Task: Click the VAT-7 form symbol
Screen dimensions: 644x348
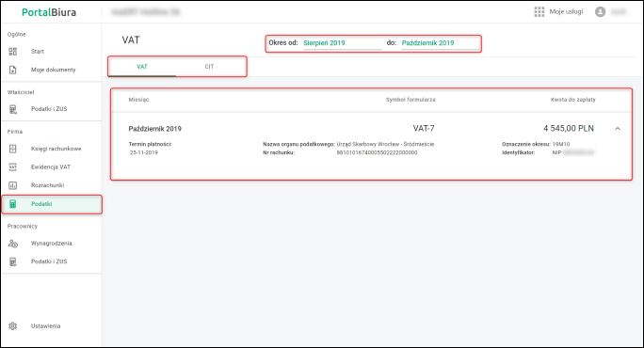Action: [x=424, y=129]
